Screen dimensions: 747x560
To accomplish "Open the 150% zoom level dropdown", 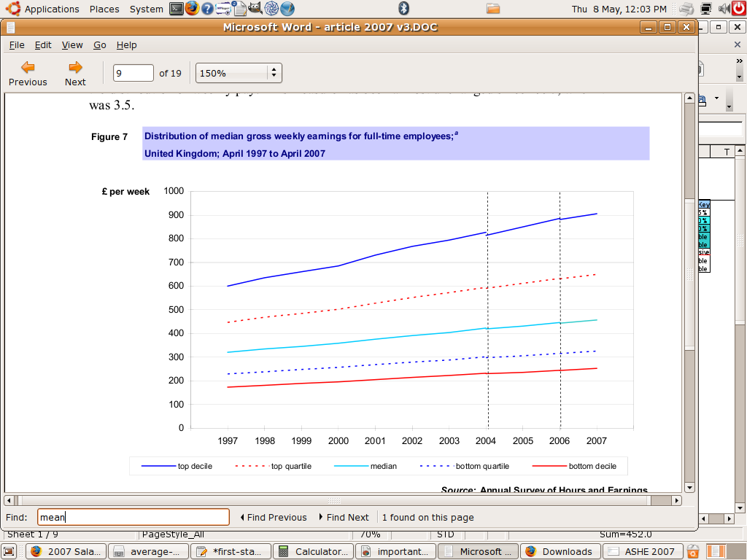I will coord(239,73).
